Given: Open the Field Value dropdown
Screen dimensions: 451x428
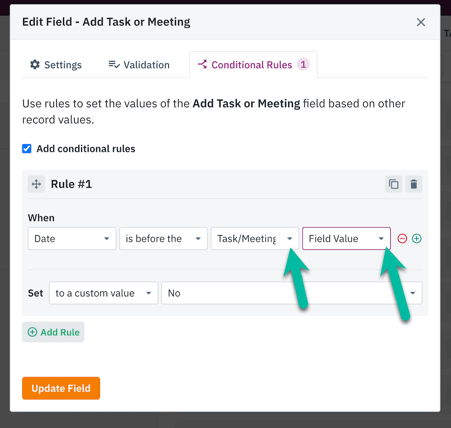Looking at the screenshot, I should (x=346, y=239).
